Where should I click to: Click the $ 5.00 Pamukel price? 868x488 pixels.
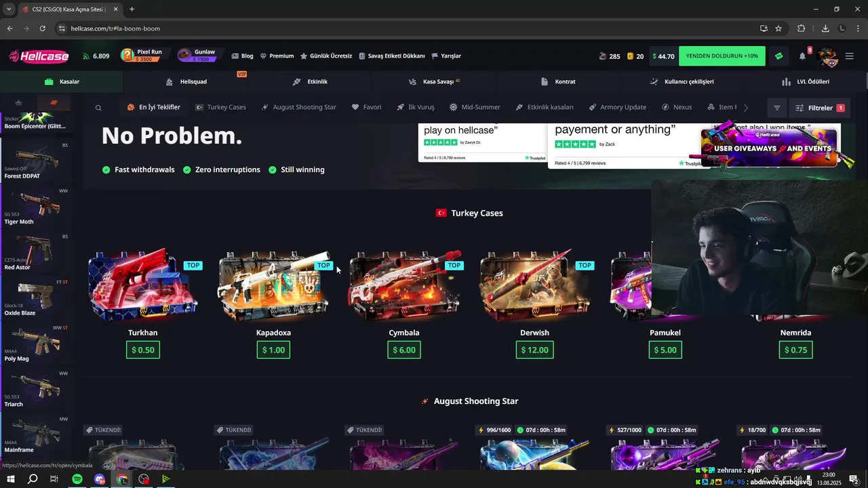[665, 350]
